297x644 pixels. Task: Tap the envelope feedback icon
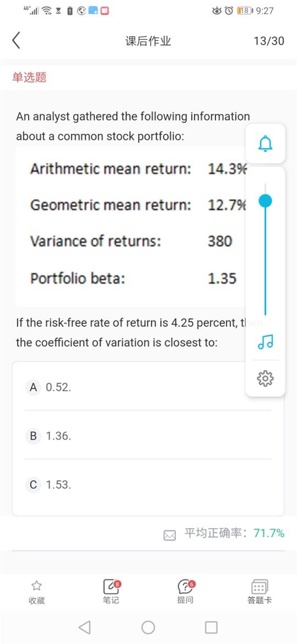pos(170,535)
